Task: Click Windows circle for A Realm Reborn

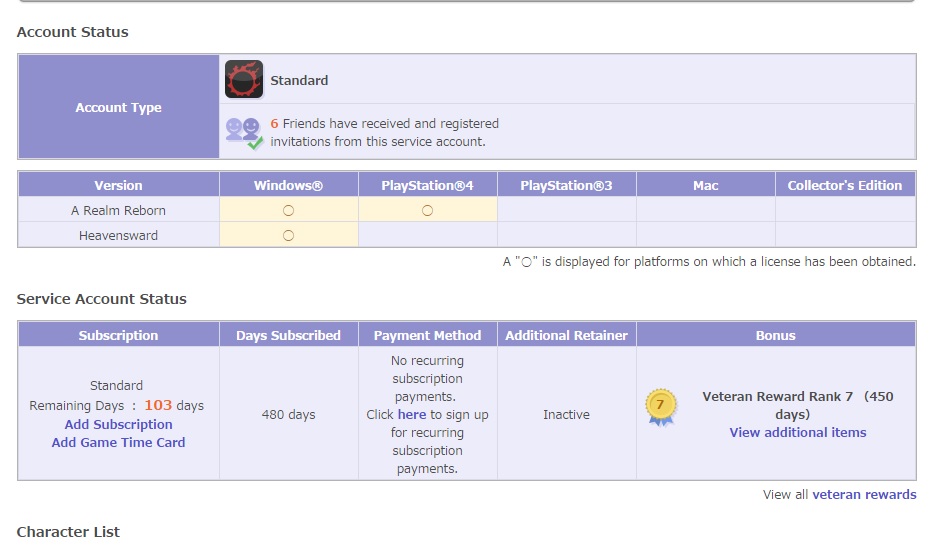Action: 289,211
